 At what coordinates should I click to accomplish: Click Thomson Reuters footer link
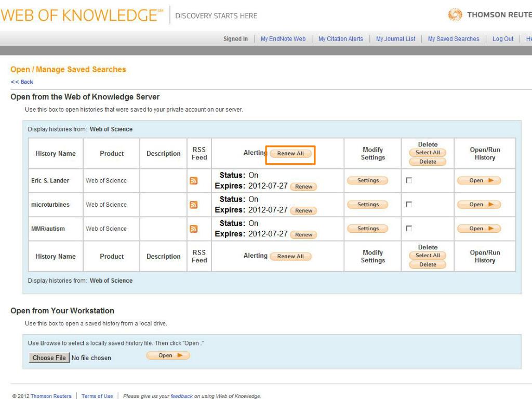51,396
